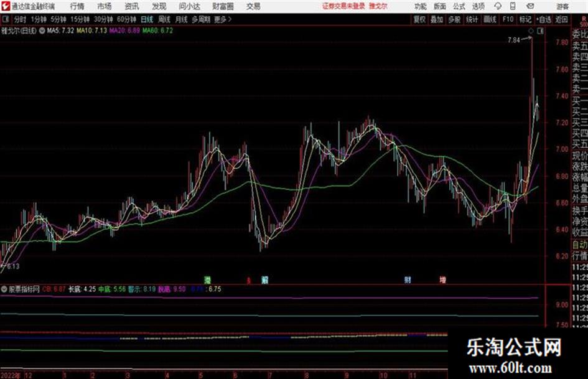Open the 财富圈 menu

tap(223, 6)
